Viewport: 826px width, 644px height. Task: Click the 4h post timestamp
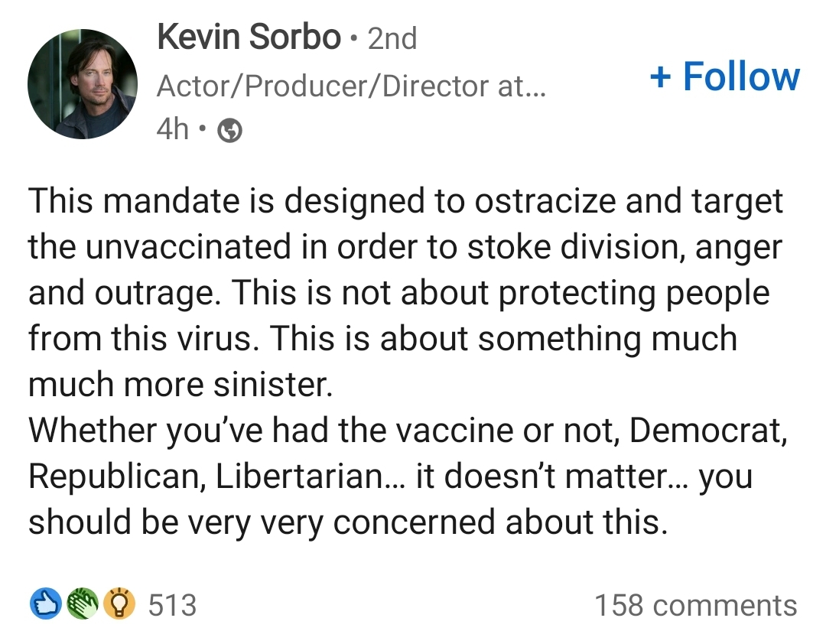pos(172,129)
